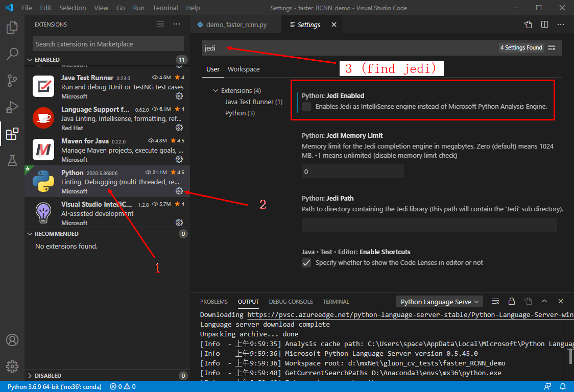This screenshot has height=392, width=574.
Task: Open notifications from the status bar bell
Action: click(563, 386)
